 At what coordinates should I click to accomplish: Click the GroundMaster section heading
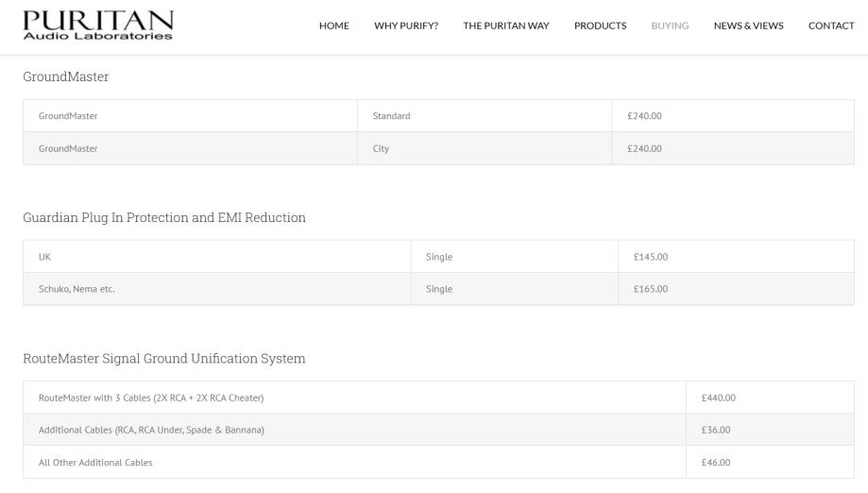(66, 76)
